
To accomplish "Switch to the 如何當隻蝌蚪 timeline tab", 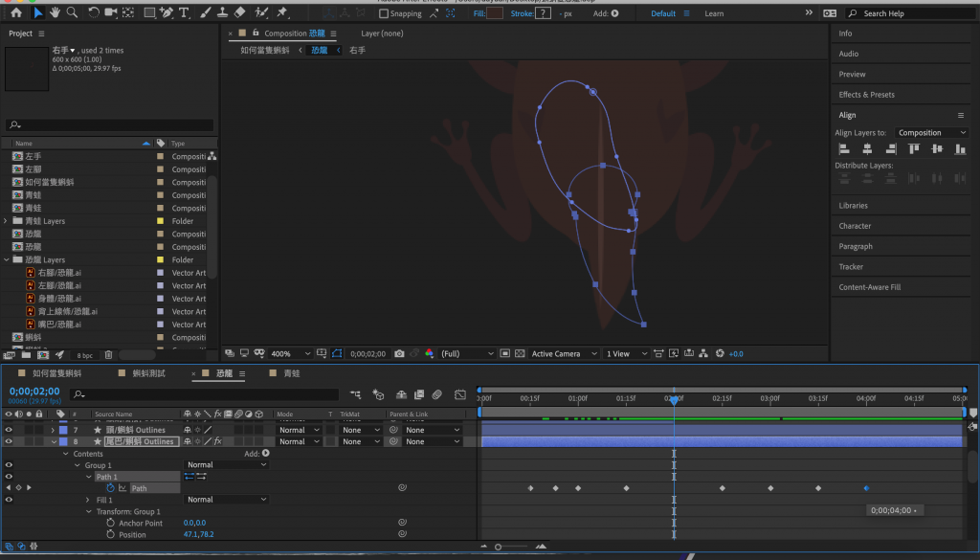I will coord(56,373).
